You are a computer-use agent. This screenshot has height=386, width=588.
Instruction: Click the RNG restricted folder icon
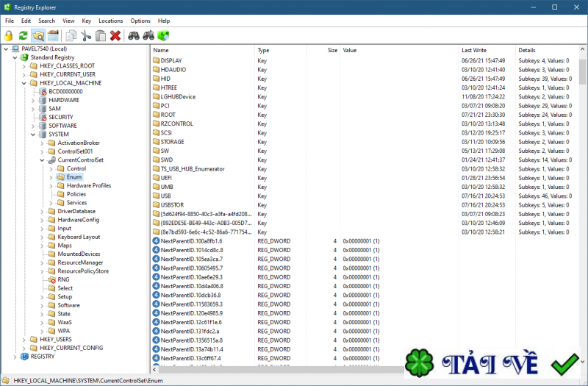51,279
